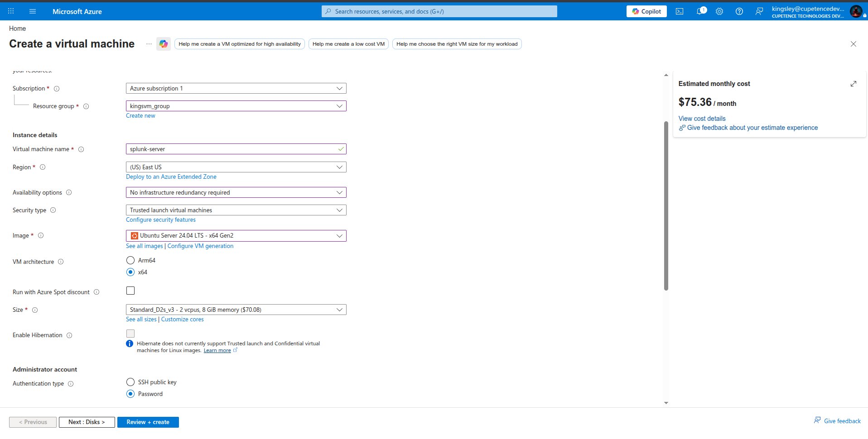Open the Image dropdown
868x439 pixels.
pyautogui.click(x=236, y=236)
